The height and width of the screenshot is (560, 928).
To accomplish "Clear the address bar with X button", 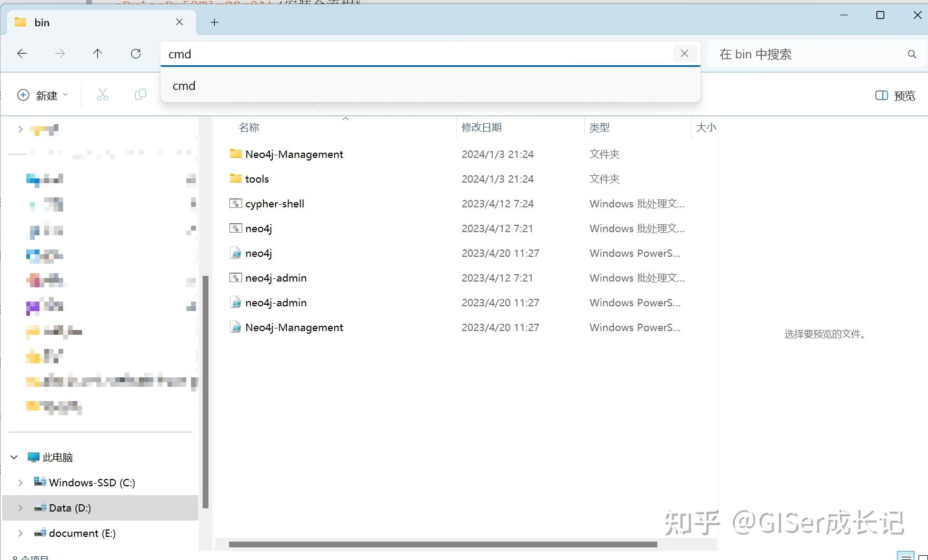I will pos(684,53).
